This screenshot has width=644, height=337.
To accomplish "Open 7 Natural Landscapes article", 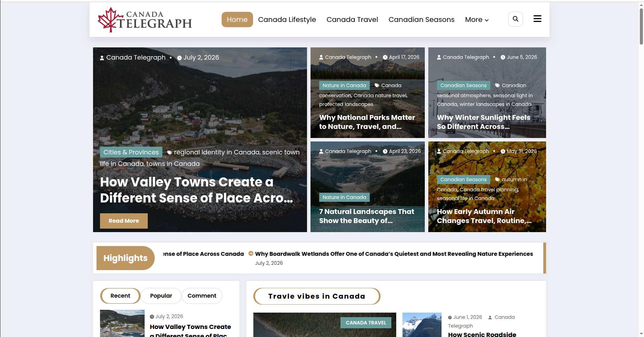I will (367, 216).
